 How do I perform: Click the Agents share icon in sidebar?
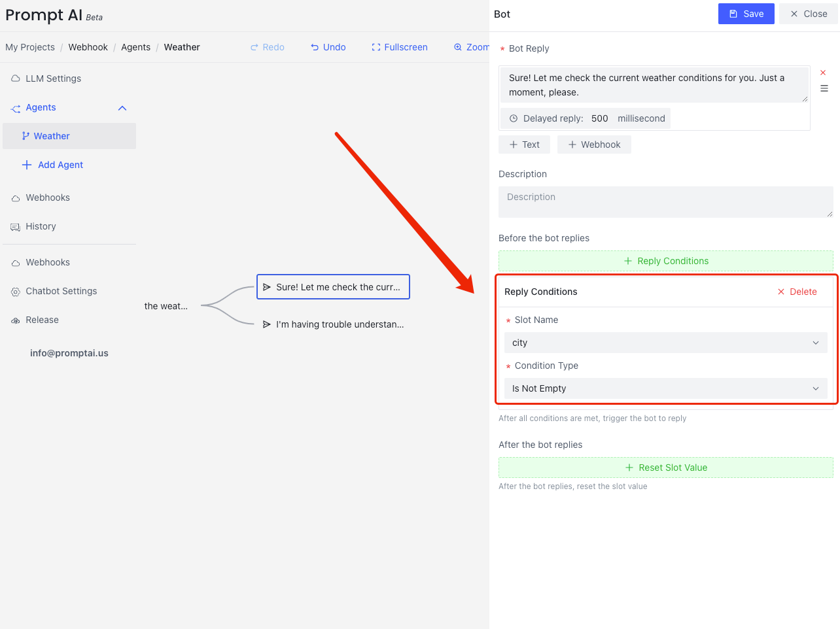pos(16,108)
